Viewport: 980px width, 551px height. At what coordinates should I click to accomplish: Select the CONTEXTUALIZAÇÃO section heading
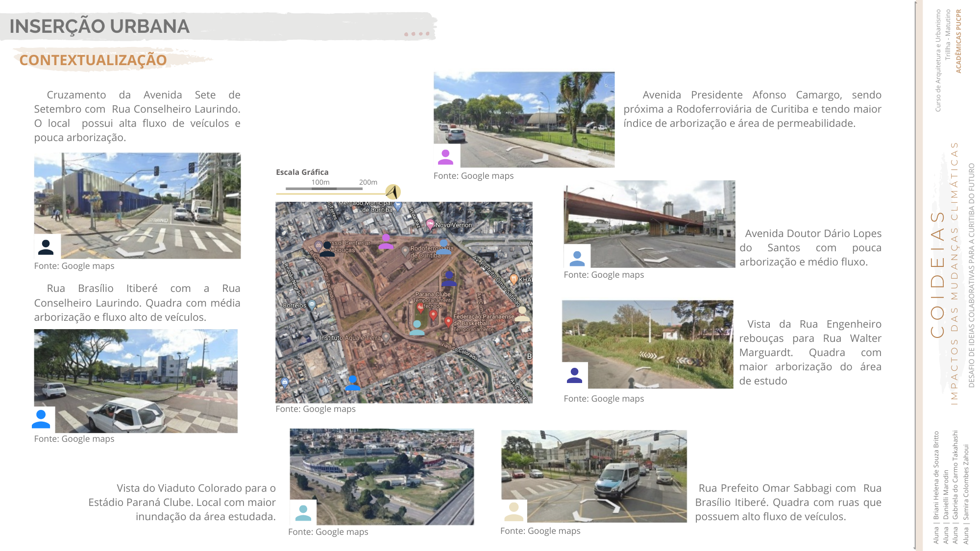coord(93,61)
